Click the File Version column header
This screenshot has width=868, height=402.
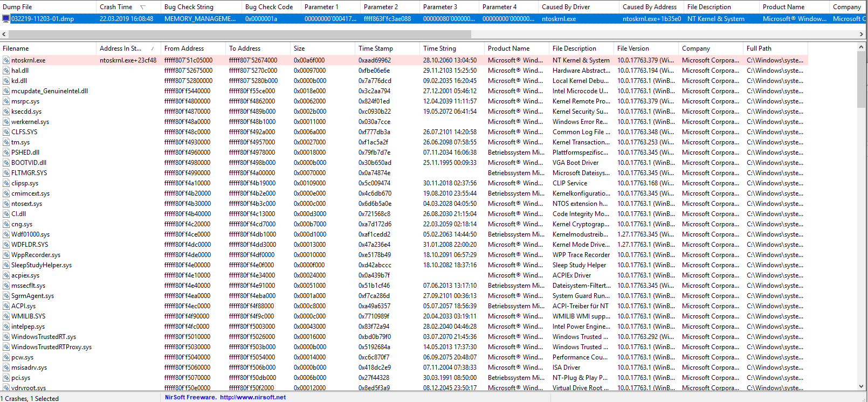pyautogui.click(x=646, y=48)
